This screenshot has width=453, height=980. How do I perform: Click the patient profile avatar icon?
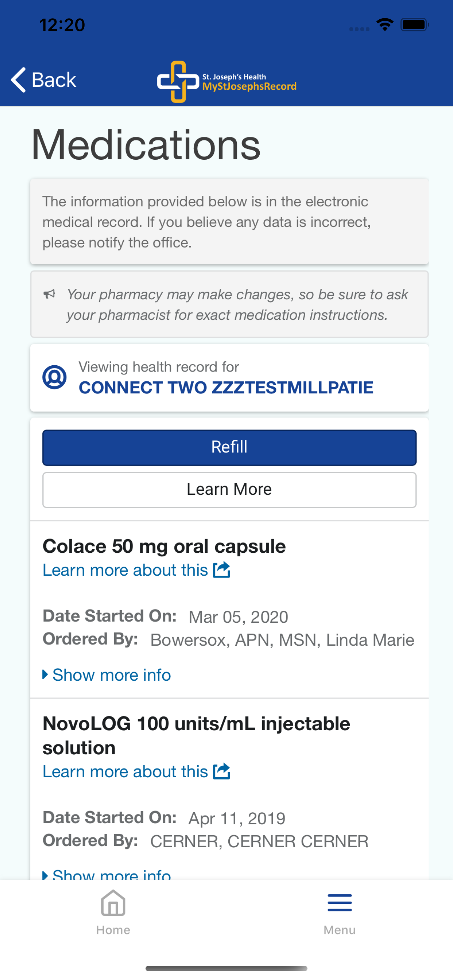point(54,377)
